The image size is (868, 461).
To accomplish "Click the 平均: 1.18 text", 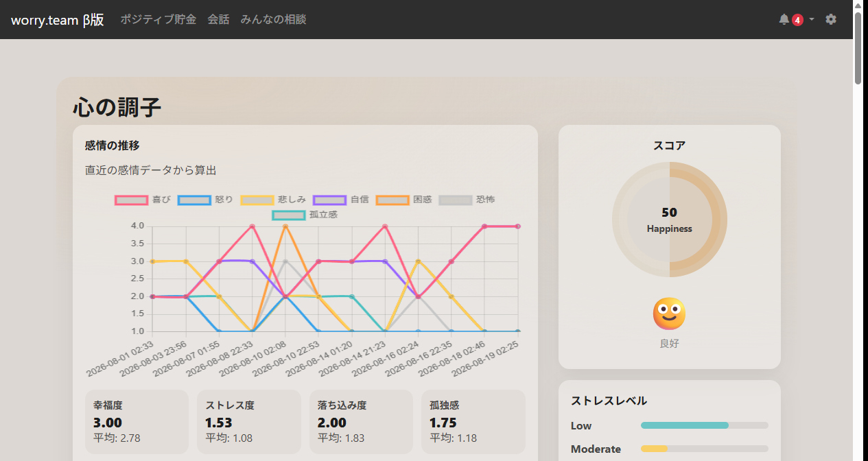I will (x=454, y=438).
